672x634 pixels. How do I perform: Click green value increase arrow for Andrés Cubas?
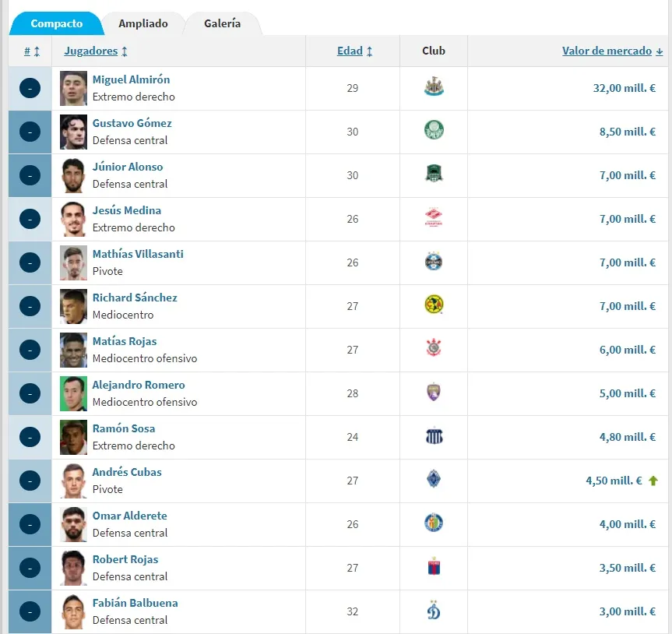tap(653, 481)
